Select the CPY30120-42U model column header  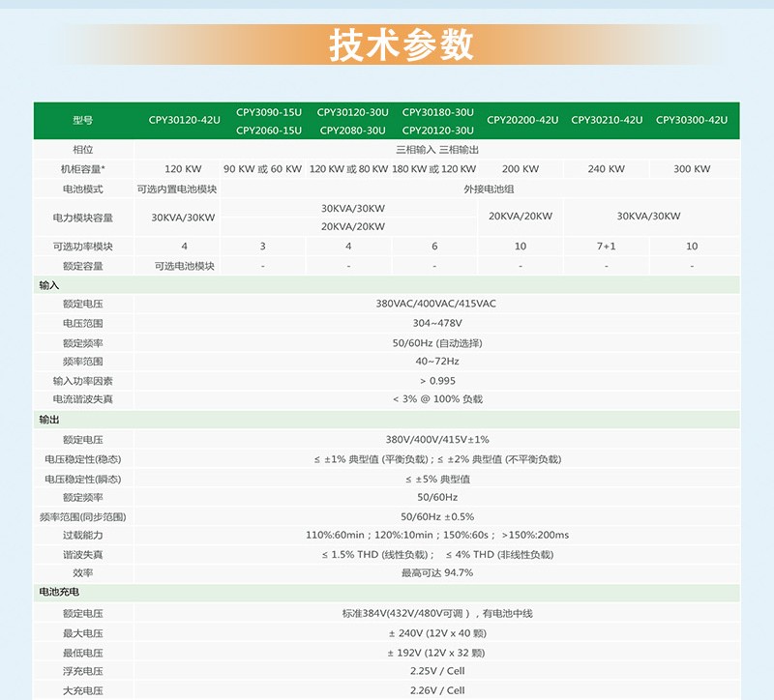[x=184, y=121]
